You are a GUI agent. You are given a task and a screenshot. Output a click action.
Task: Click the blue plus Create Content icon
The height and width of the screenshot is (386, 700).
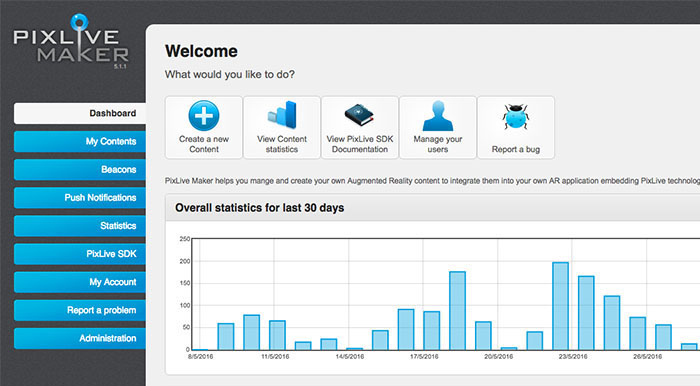[x=204, y=115]
